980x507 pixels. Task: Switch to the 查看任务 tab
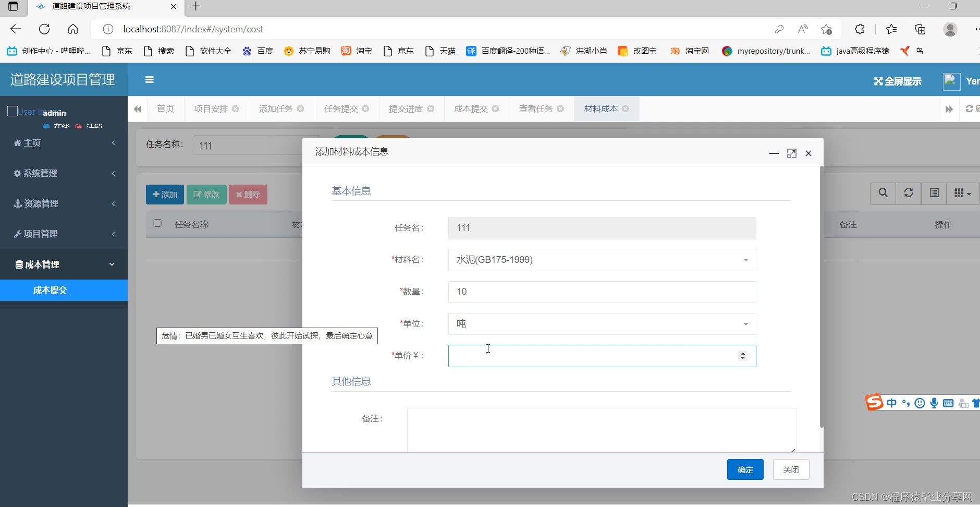coord(536,108)
